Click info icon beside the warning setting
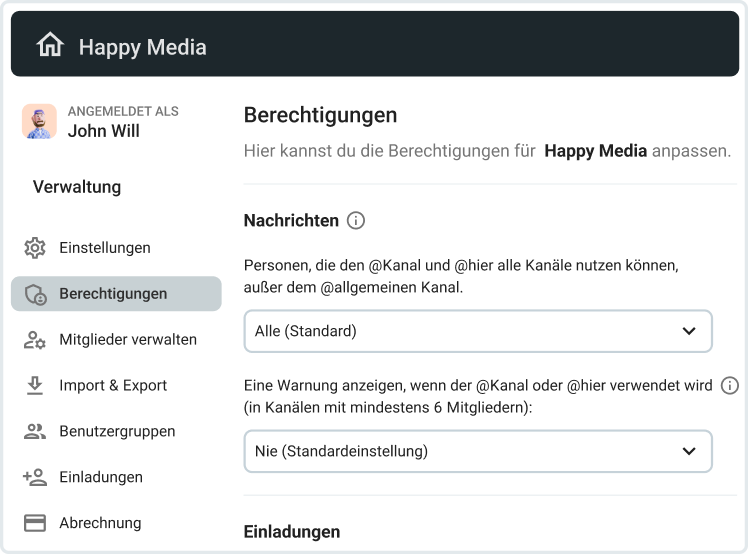This screenshot has width=748, height=554. click(x=729, y=385)
